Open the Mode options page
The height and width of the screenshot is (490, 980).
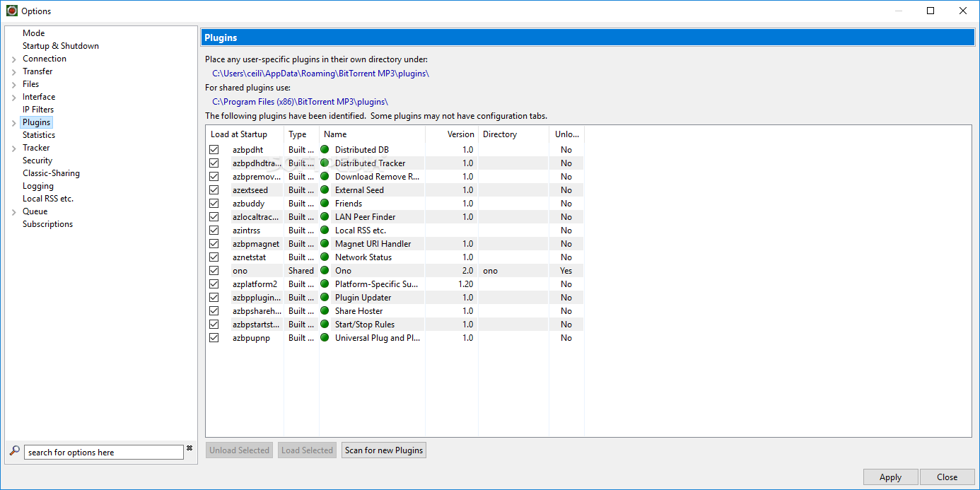point(33,33)
